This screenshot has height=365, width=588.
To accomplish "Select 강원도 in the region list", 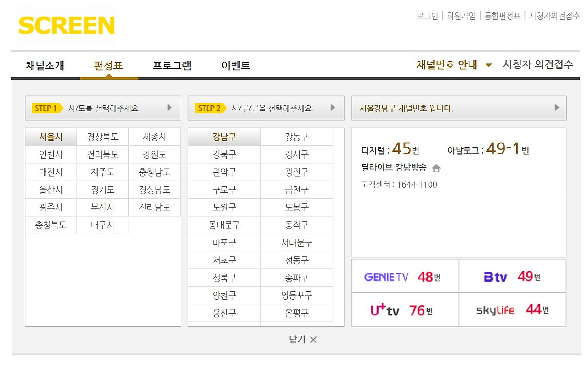I will point(155,154).
